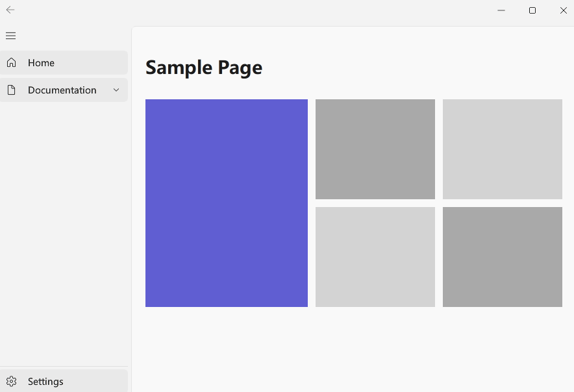Click the Home house icon

point(11,62)
